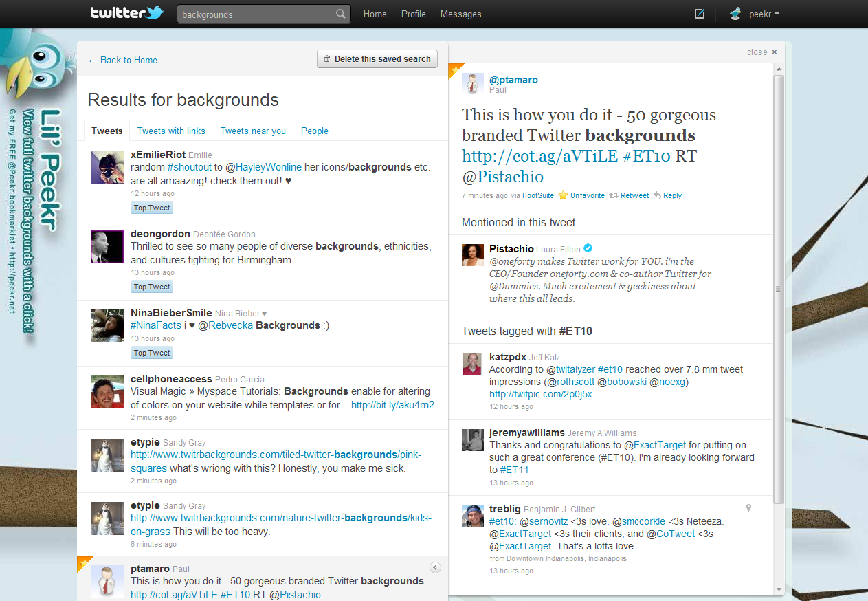Click Delete this saved search button
Screen dimensions: 868x601
pos(377,59)
